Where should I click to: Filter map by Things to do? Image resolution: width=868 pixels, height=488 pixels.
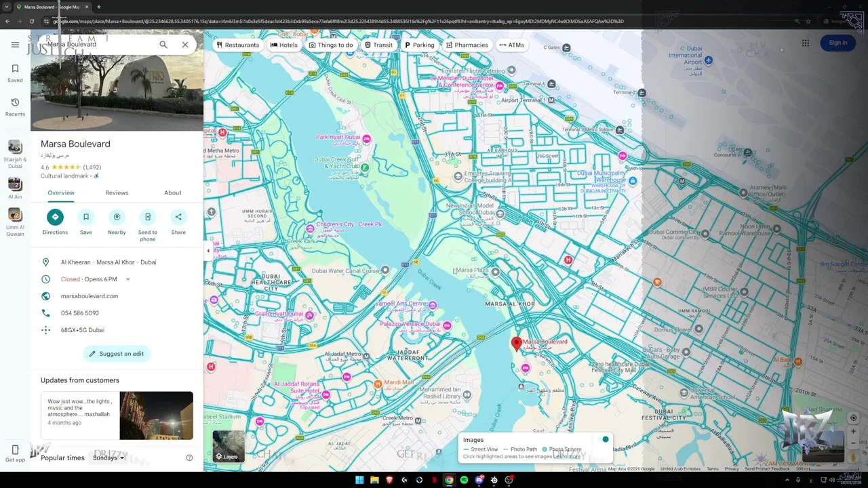tap(331, 45)
